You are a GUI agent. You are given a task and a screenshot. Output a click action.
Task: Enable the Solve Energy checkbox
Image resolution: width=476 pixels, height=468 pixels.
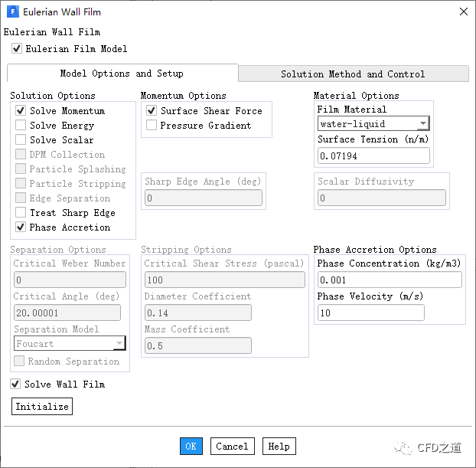pos(21,125)
